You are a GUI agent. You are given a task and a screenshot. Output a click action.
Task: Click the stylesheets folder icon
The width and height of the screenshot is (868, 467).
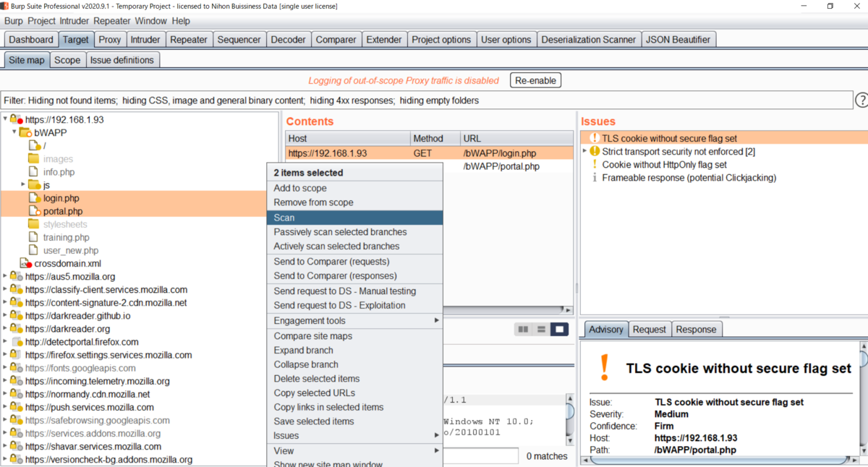click(34, 224)
